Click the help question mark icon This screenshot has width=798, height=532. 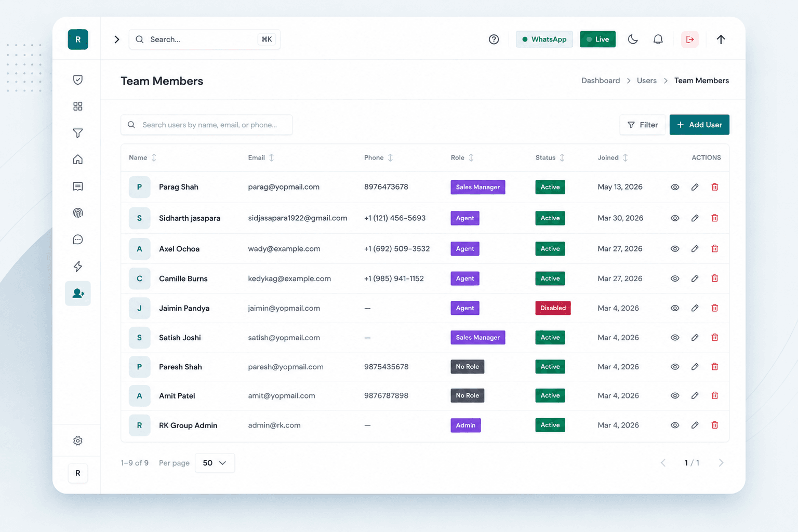click(x=494, y=39)
